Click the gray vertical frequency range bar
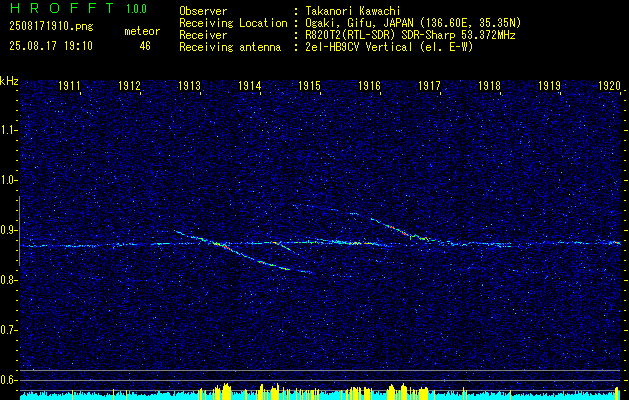This screenshot has height=400, width=629. [19, 231]
